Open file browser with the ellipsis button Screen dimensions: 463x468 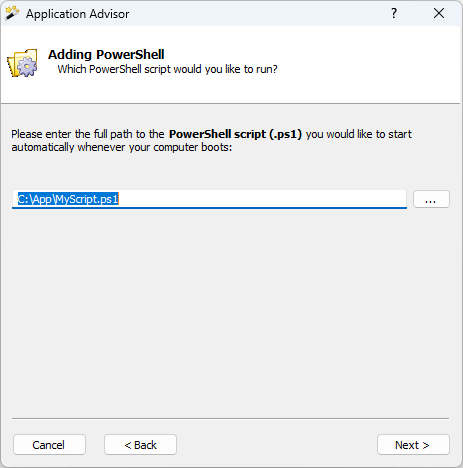point(431,199)
